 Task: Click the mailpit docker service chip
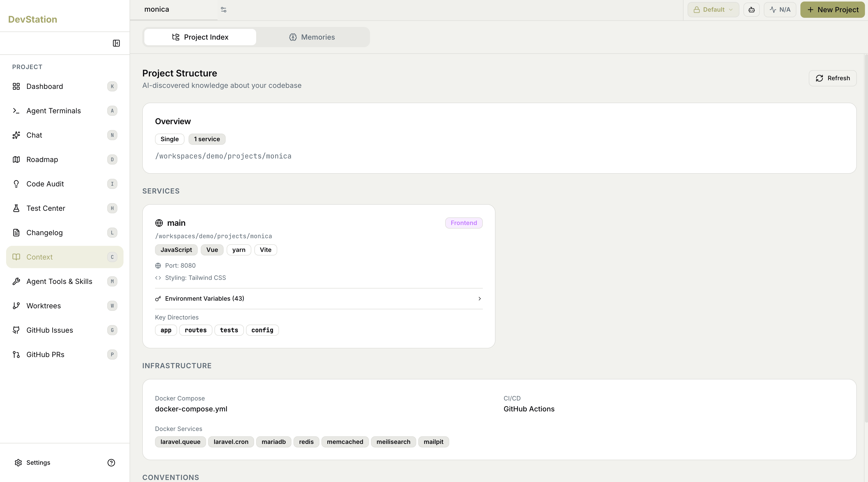(433, 442)
